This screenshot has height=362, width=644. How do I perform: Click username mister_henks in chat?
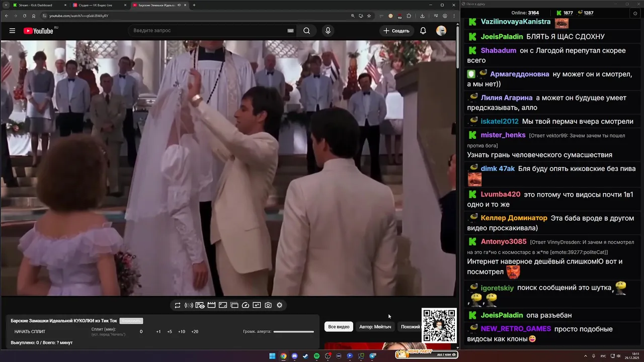503,135
